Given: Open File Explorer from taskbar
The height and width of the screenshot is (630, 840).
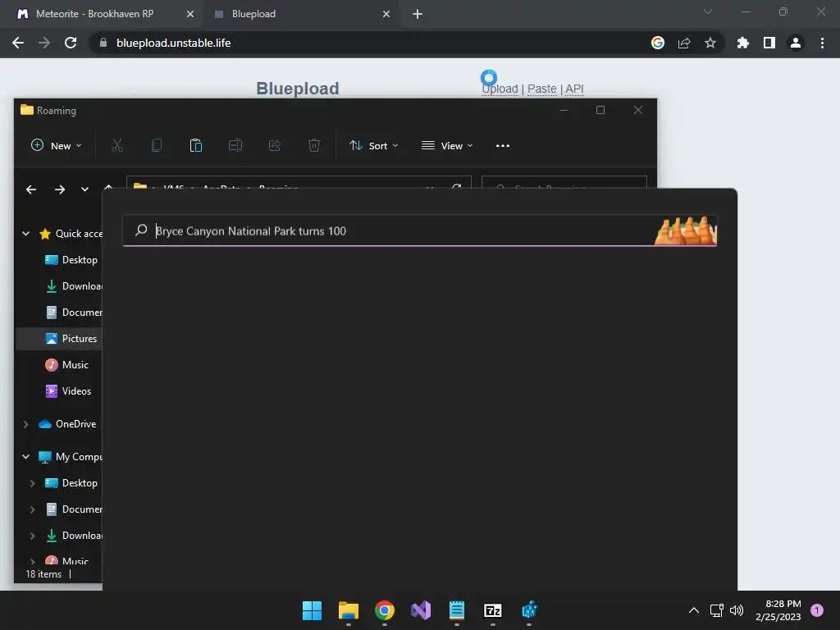Looking at the screenshot, I should [x=348, y=610].
